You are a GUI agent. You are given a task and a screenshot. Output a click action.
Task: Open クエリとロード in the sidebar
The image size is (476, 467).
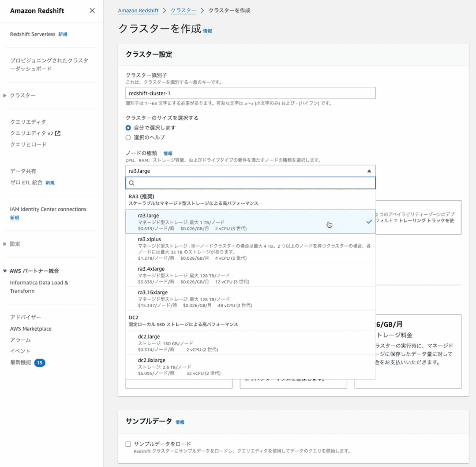click(x=28, y=144)
